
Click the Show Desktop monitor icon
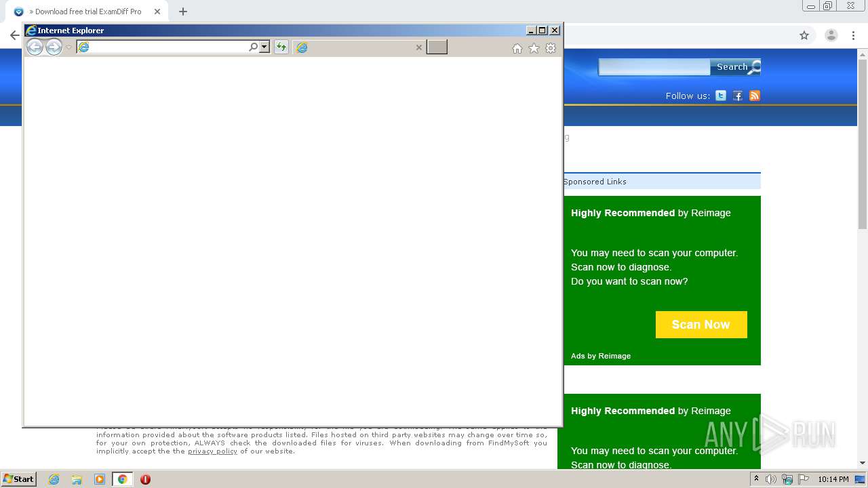coord(860,479)
